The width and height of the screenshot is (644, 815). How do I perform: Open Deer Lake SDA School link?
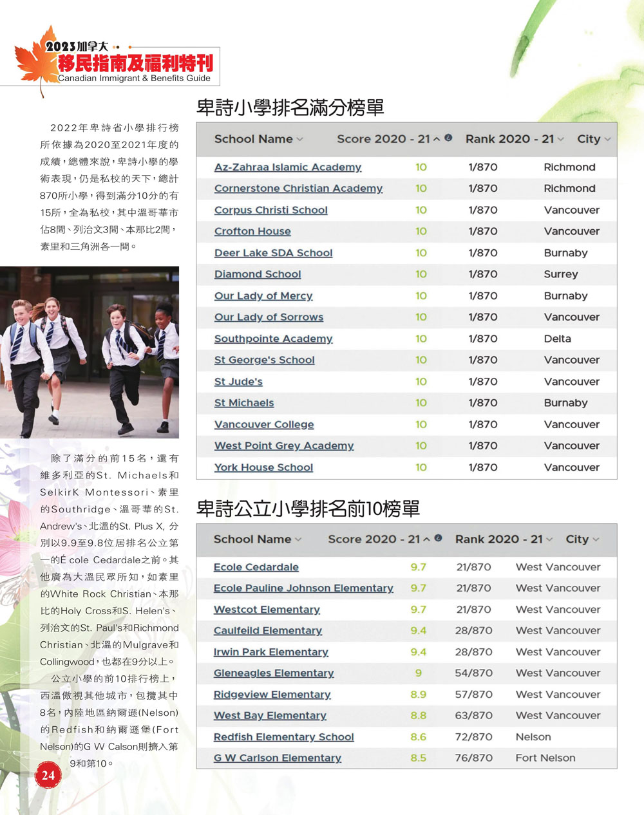click(x=274, y=253)
